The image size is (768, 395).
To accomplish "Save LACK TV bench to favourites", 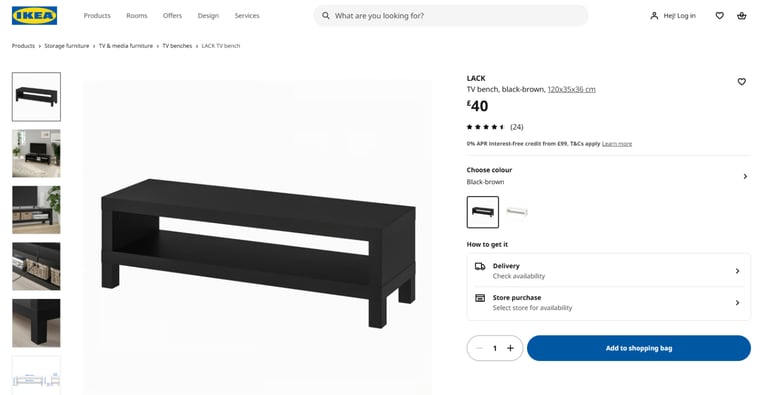I will (742, 82).
